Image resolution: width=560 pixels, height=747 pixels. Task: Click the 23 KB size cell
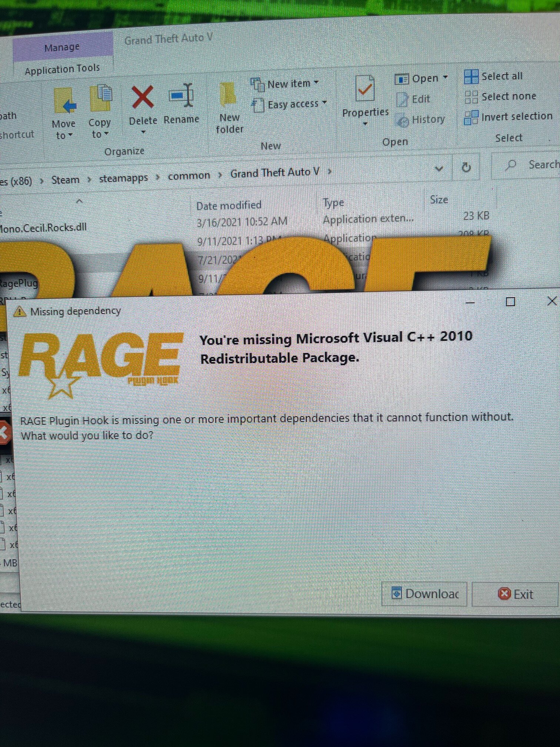[x=476, y=216]
